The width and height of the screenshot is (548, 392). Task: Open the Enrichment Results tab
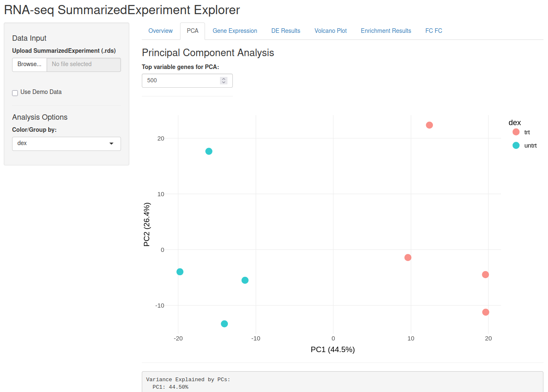(386, 31)
